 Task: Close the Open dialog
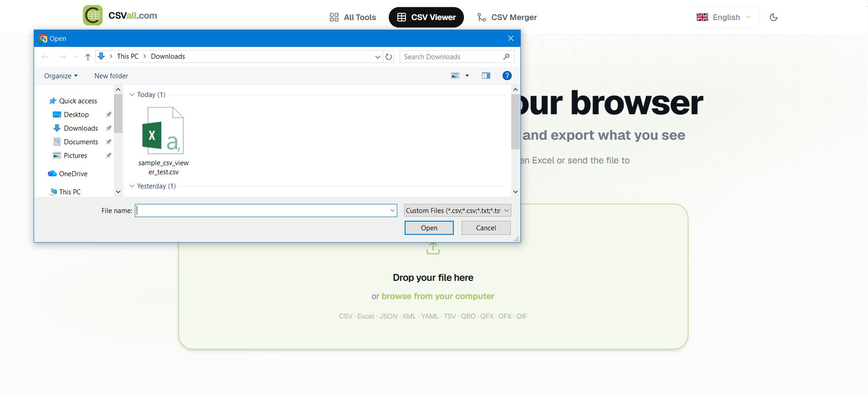510,39
